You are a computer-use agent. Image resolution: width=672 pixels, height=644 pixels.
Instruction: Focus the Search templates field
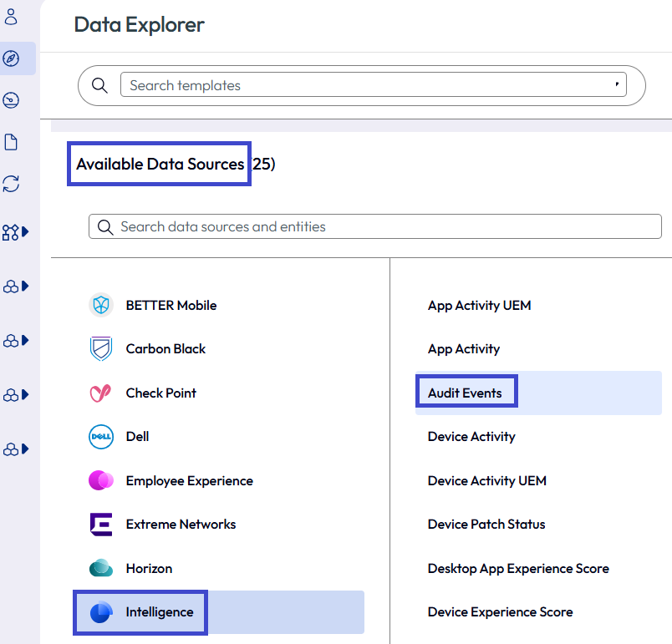(x=373, y=85)
